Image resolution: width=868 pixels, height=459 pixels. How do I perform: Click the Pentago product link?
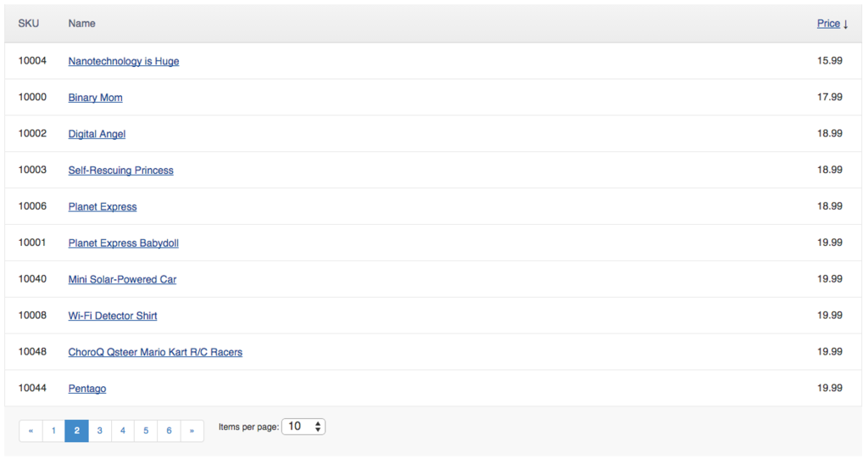(x=87, y=389)
